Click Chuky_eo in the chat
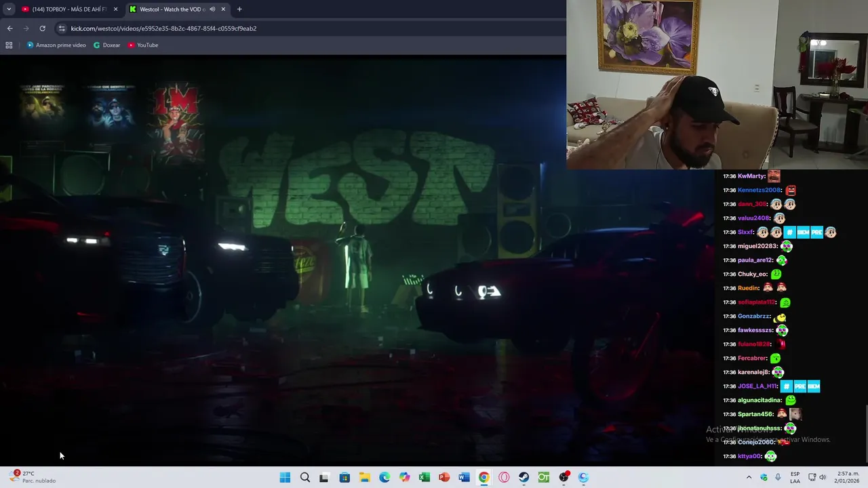The width and height of the screenshot is (868, 488). click(x=752, y=274)
